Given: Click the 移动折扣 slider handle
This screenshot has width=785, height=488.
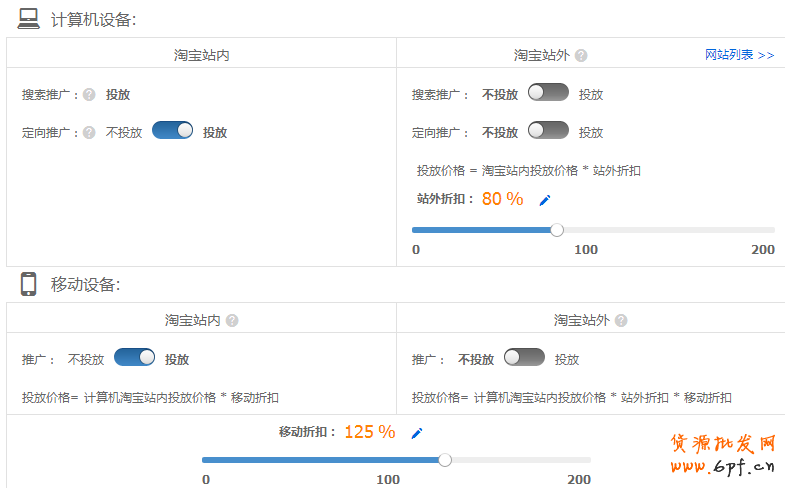Looking at the screenshot, I should pyautogui.click(x=445, y=460).
